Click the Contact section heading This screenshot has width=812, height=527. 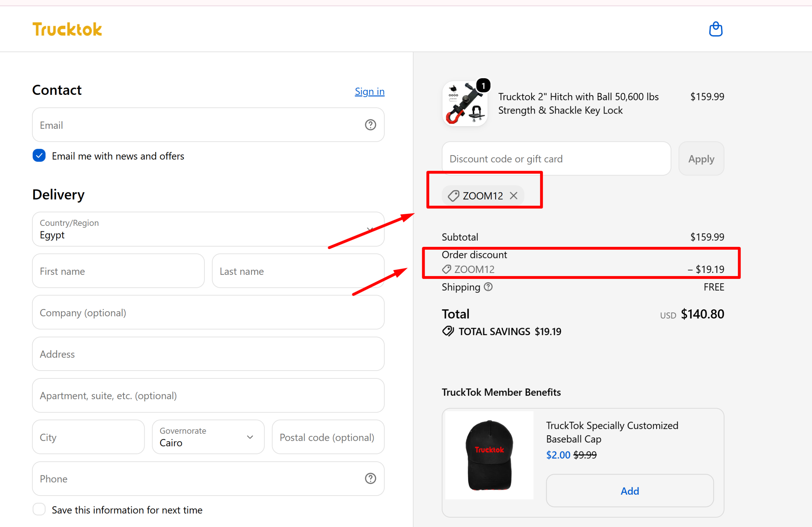pos(57,90)
